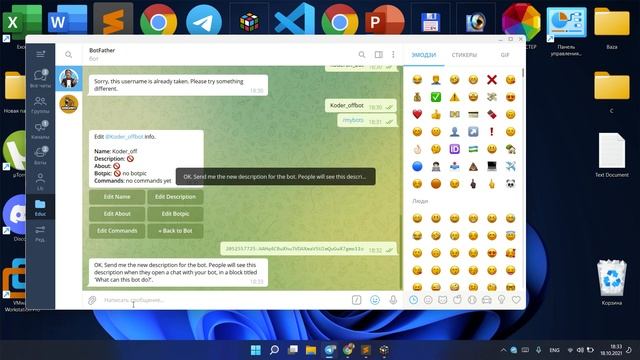Open the 'Каналы' chat folder
Viewport: 640px width, 360px height.
[40, 130]
